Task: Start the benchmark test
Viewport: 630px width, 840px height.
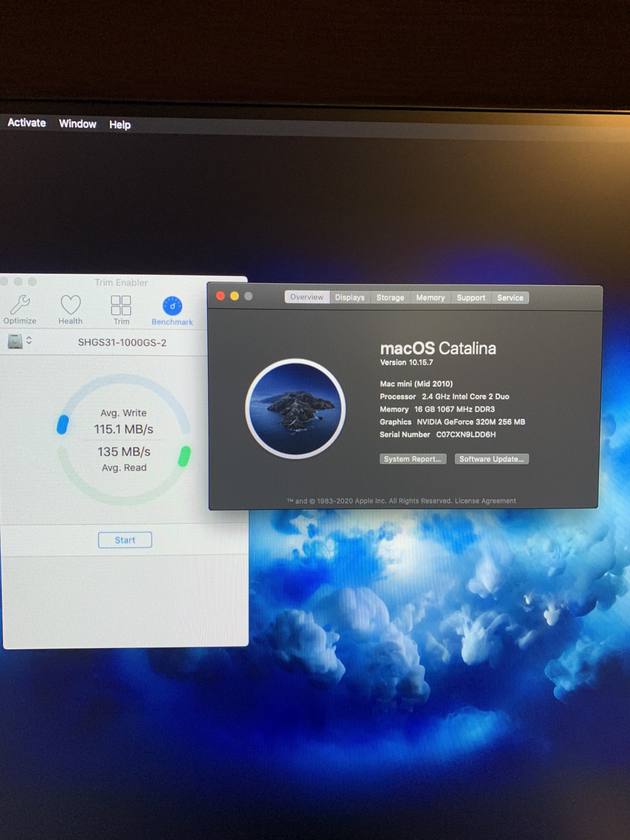Action: point(125,540)
